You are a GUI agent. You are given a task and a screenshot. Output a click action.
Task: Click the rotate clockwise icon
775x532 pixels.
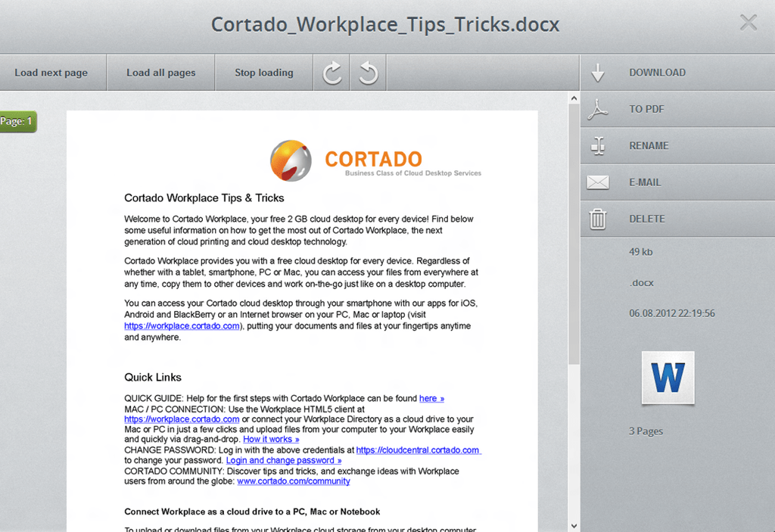coord(331,73)
